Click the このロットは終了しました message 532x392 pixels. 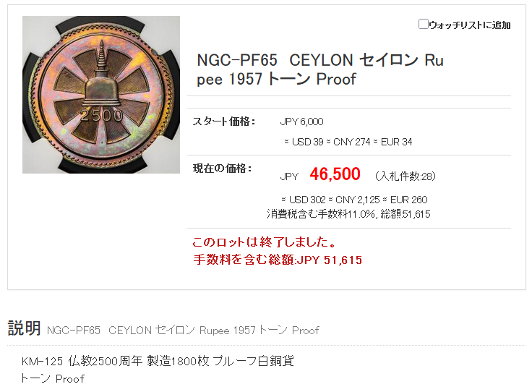point(264,242)
